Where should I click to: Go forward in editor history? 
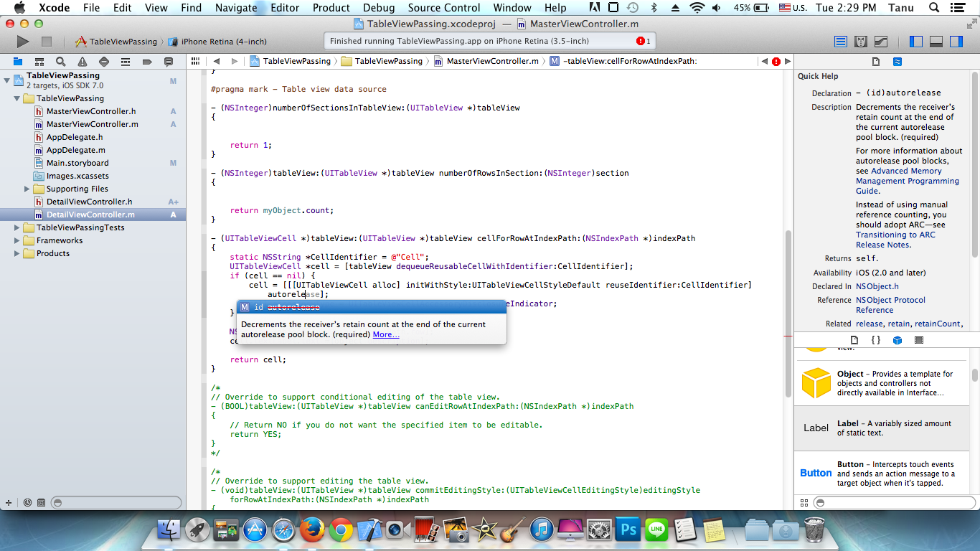235,62
